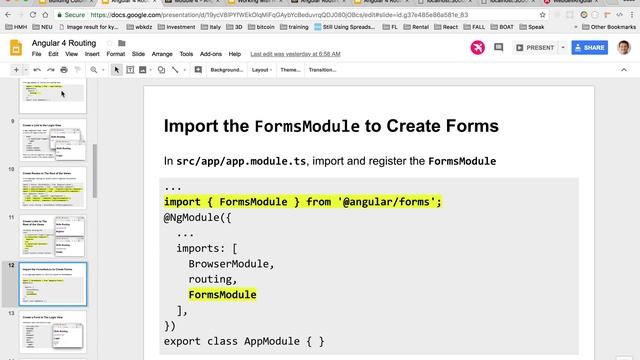Image resolution: width=640 pixels, height=360 pixels.
Task: Select slide 11 thumbnail
Action: click(x=53, y=236)
